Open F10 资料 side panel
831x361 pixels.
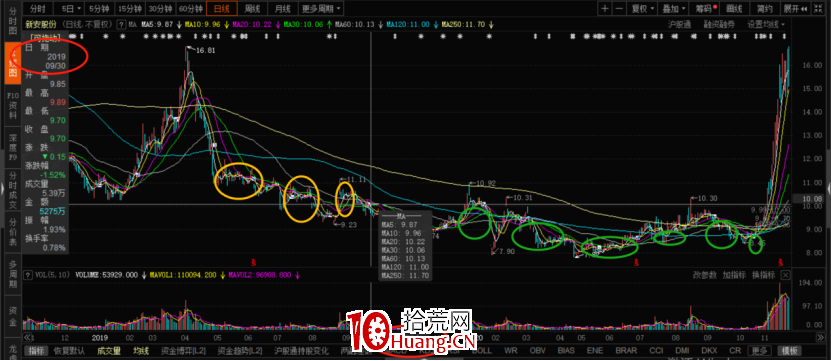(x=13, y=105)
